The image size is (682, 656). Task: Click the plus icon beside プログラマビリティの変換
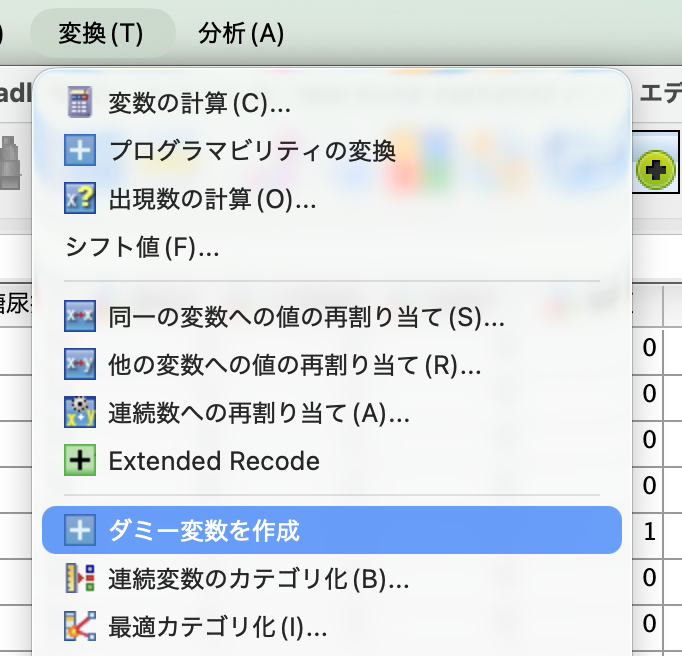[80, 150]
